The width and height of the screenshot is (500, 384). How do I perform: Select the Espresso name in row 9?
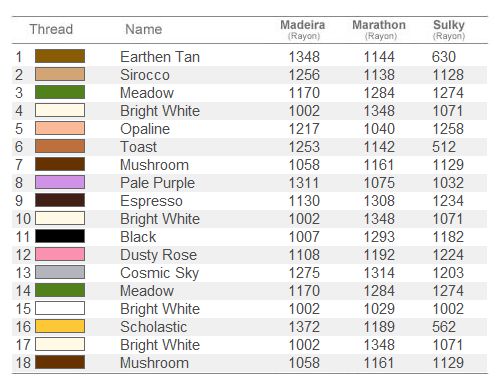pyautogui.click(x=151, y=201)
